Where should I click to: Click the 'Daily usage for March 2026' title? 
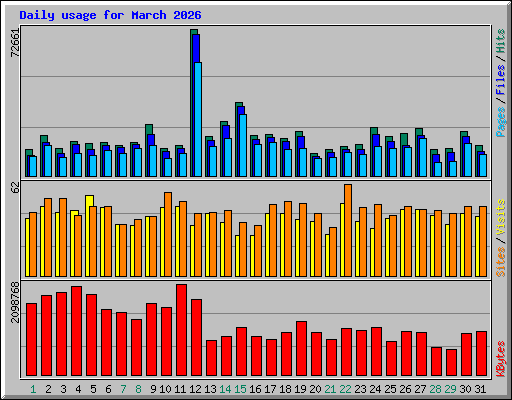(110, 15)
